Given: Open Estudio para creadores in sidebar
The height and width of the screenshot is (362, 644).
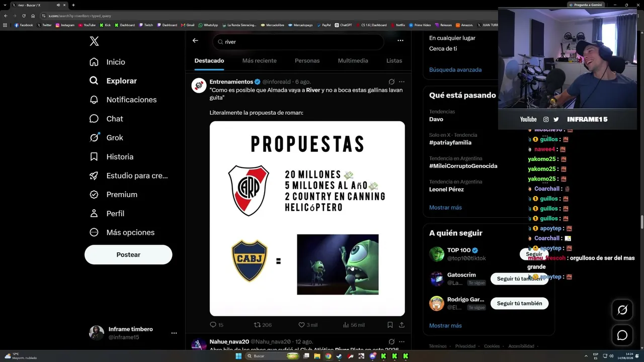Looking at the screenshot, I should [x=128, y=175].
